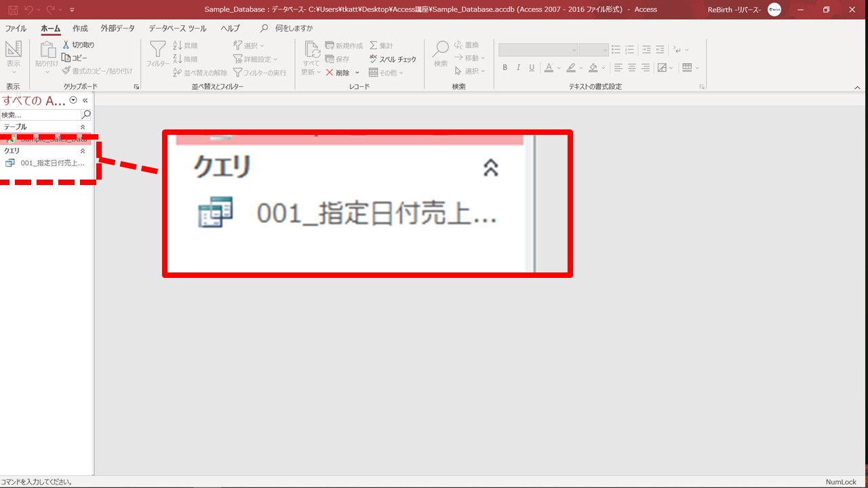Collapse the テーブル group in navigation pane
868x488 pixels.
83,127
